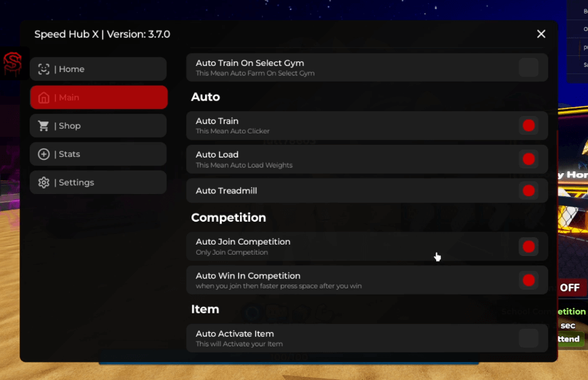Close the Speed Hub X window
The image size is (588, 380).
[541, 34]
